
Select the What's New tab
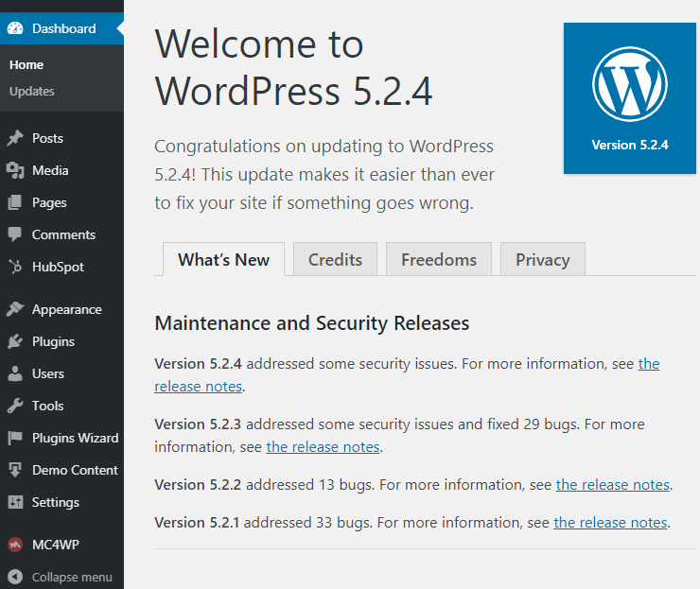click(223, 259)
